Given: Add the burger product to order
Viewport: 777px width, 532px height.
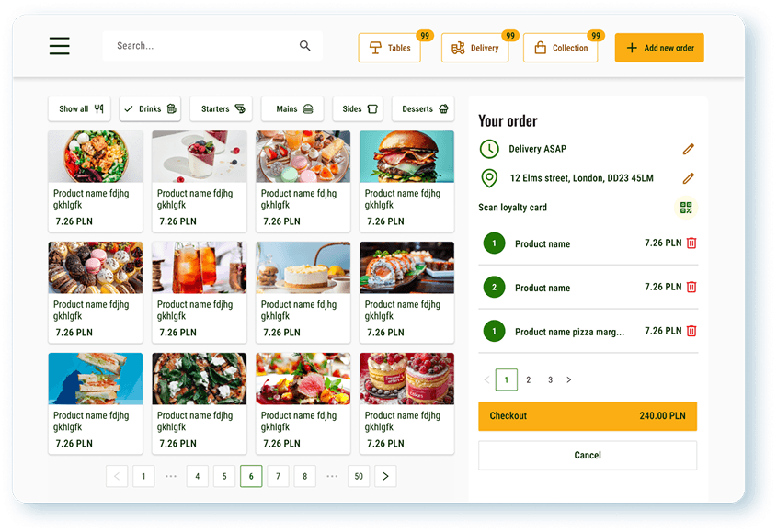Looking at the screenshot, I should tap(406, 181).
